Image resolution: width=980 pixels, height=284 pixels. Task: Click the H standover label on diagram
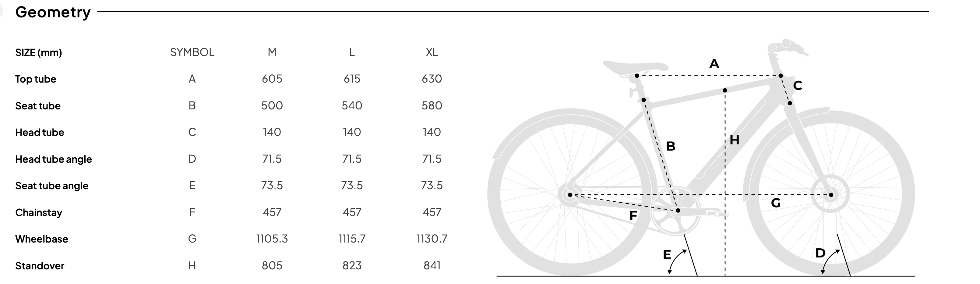pos(735,140)
